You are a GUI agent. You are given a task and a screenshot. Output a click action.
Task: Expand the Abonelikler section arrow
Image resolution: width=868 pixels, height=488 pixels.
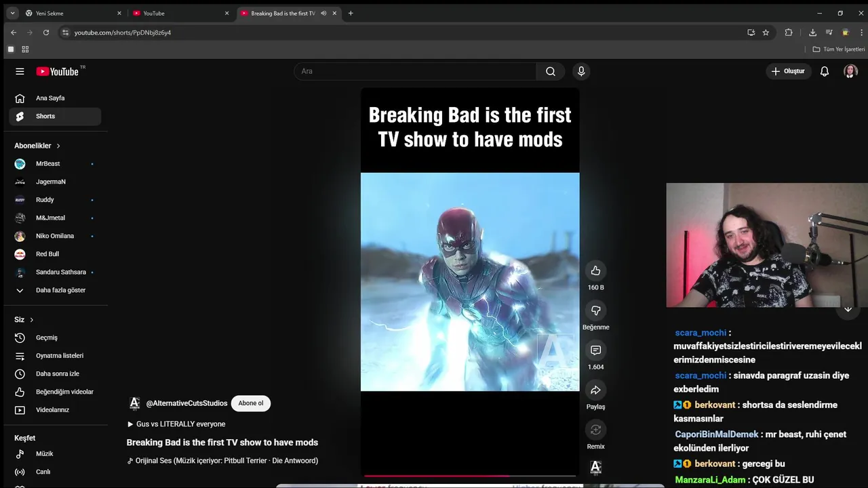point(58,146)
